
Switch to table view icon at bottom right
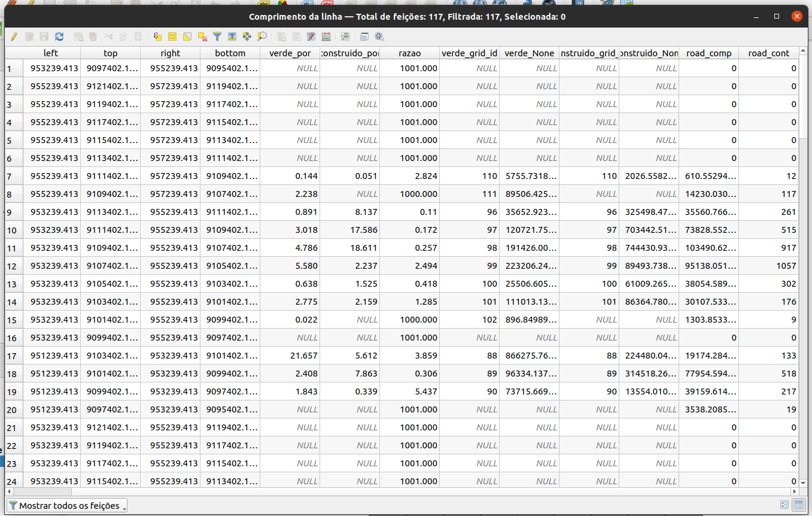798,505
